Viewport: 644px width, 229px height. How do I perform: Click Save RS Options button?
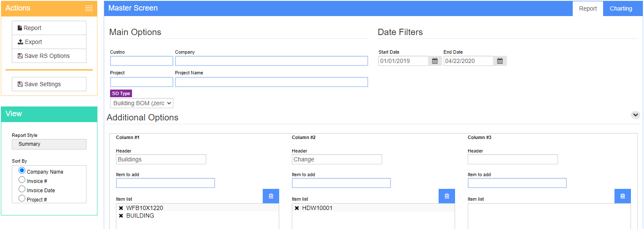click(x=49, y=56)
